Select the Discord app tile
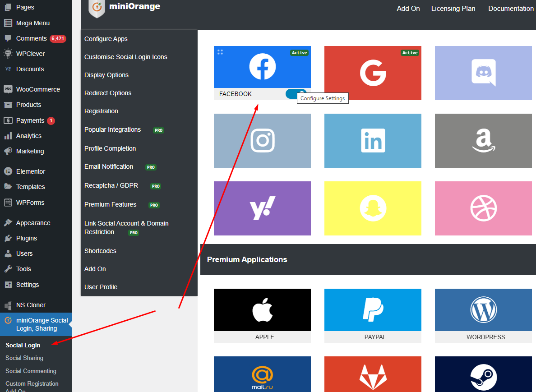 point(483,73)
